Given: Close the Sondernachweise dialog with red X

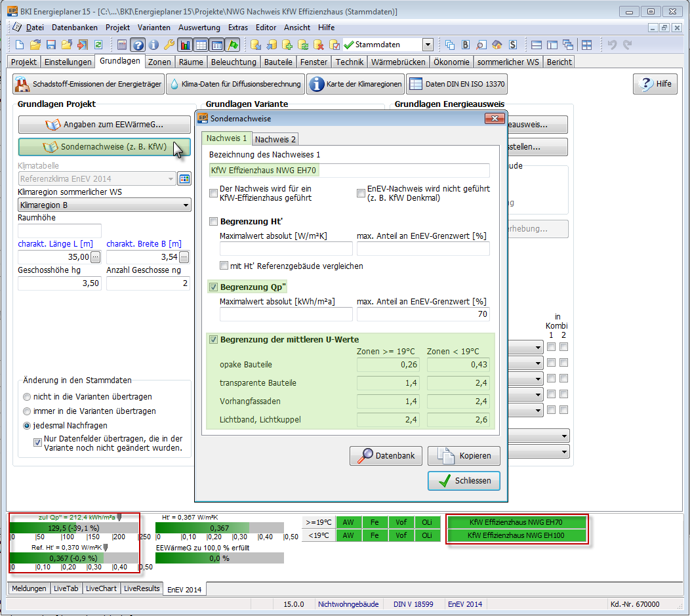Looking at the screenshot, I should point(495,118).
